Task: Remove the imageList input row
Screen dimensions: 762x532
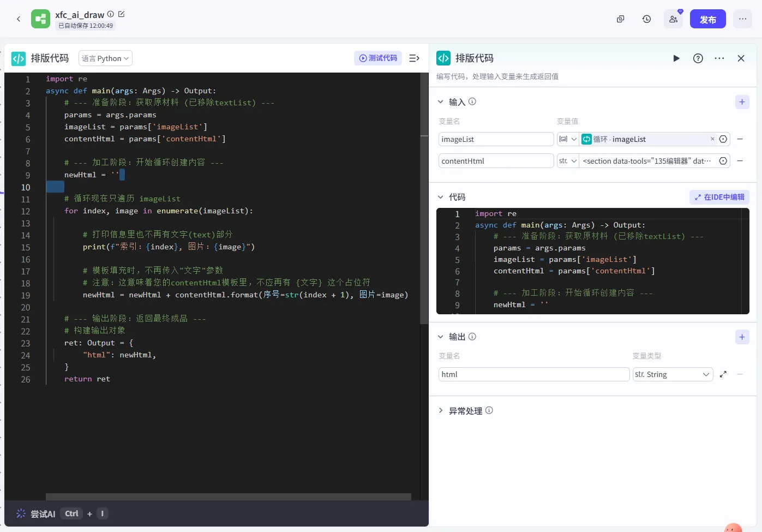Action: [x=740, y=139]
